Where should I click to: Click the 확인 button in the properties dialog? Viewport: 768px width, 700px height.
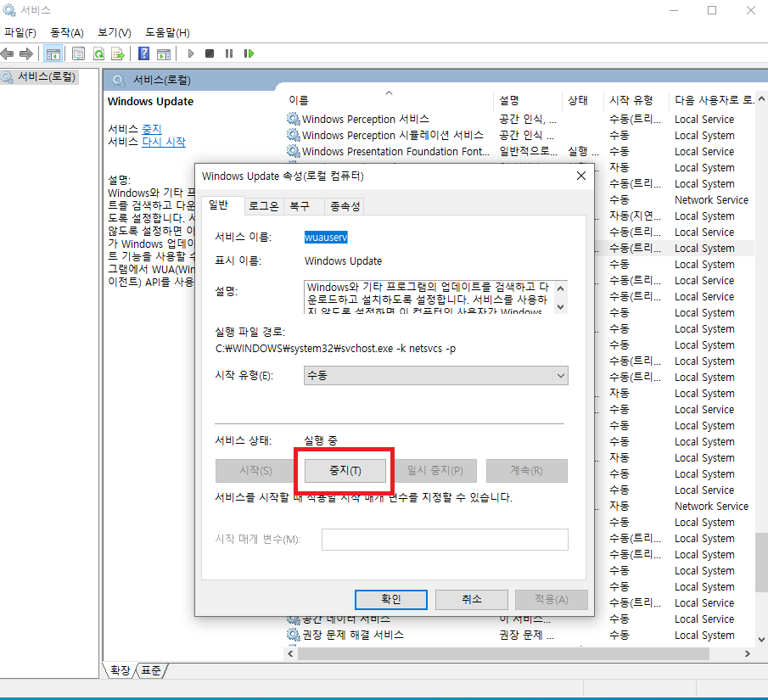391,600
